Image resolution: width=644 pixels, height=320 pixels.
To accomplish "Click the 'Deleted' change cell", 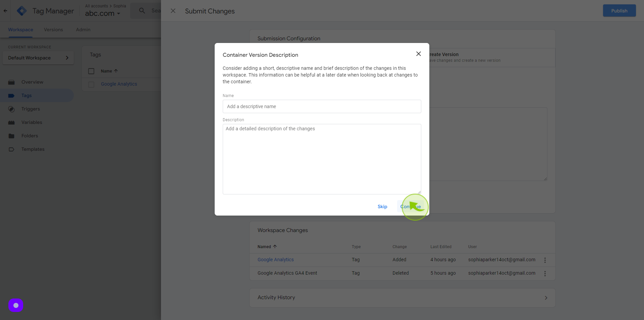I will coord(400,273).
